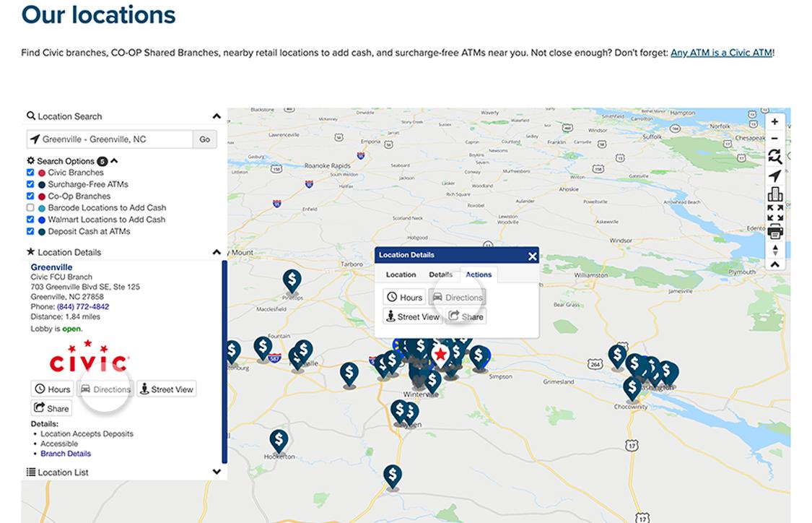Collapse the map toolbar with bottom chevron

tap(774, 264)
